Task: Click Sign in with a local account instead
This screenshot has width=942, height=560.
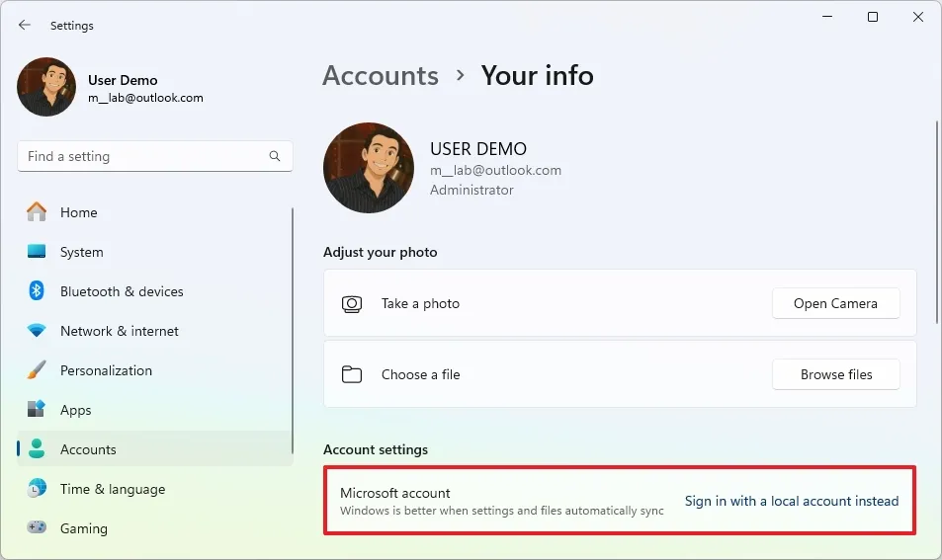Action: (x=792, y=501)
